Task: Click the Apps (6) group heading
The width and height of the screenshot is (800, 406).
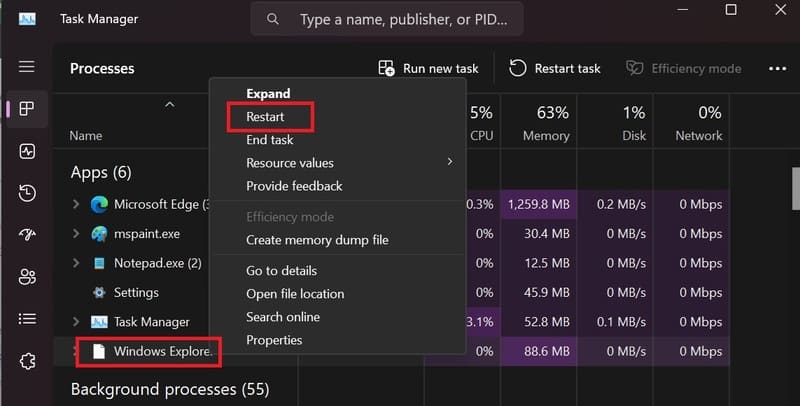Action: click(x=101, y=173)
